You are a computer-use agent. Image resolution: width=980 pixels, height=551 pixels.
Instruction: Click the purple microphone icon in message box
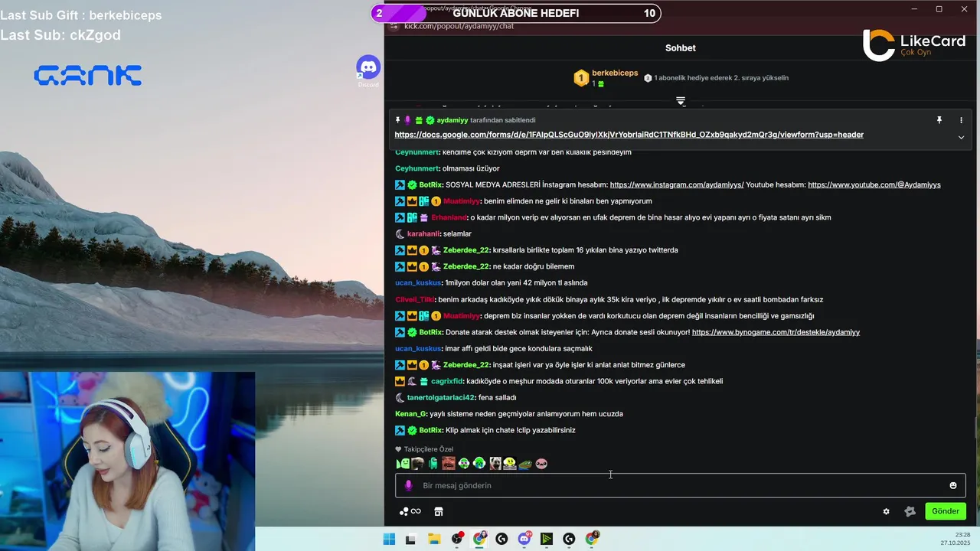(408, 485)
